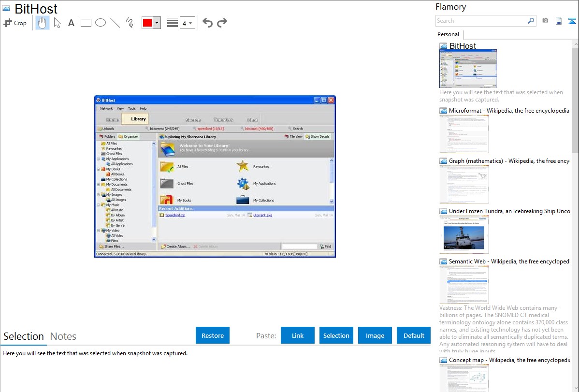The image size is (579, 392).
Task: Click the Tile View button in BitHost
Action: tap(293, 137)
